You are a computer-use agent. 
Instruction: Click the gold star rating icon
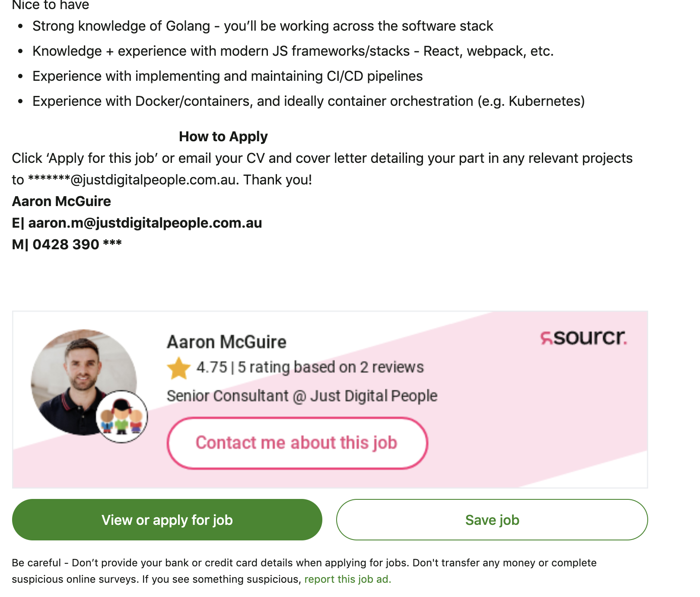click(x=178, y=368)
